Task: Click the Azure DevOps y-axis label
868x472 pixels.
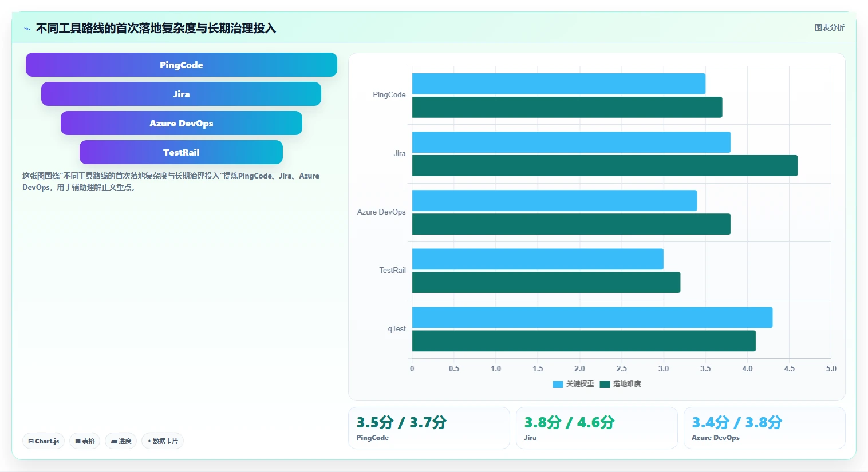Action: [x=381, y=212]
